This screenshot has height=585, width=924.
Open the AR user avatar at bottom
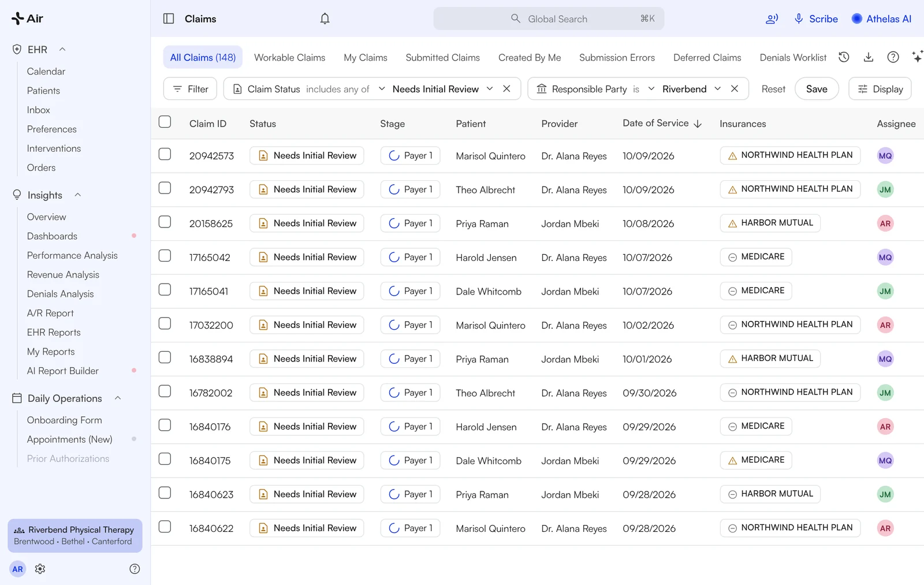pos(18,569)
